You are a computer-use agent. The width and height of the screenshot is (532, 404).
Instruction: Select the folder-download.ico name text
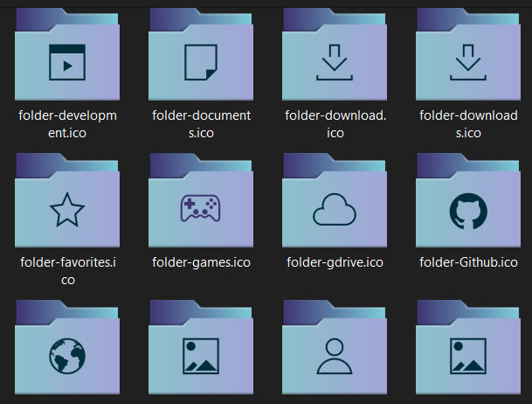[x=335, y=124]
